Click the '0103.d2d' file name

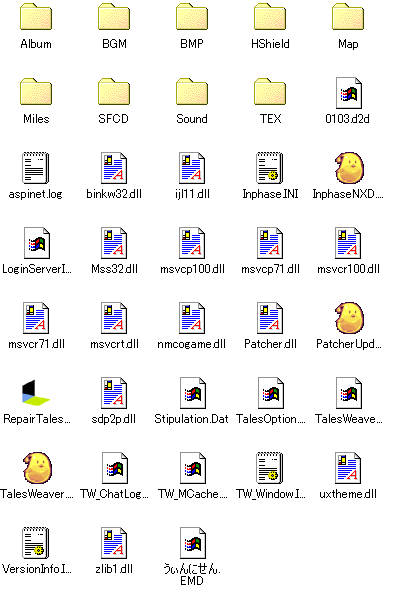point(347,119)
